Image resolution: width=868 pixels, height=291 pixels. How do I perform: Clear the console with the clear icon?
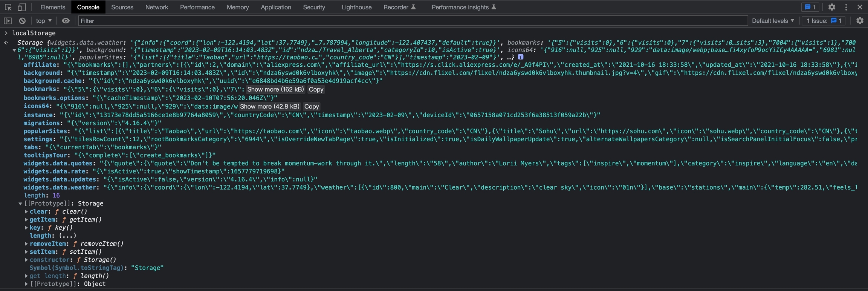pos(23,21)
